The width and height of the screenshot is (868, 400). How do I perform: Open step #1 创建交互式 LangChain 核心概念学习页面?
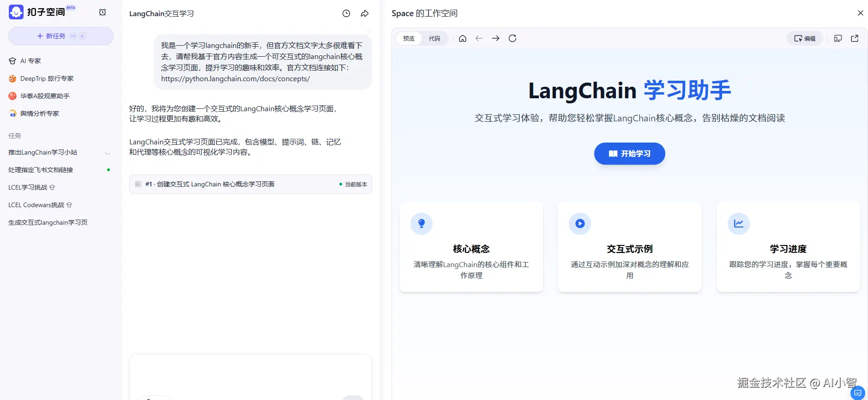[x=251, y=184]
